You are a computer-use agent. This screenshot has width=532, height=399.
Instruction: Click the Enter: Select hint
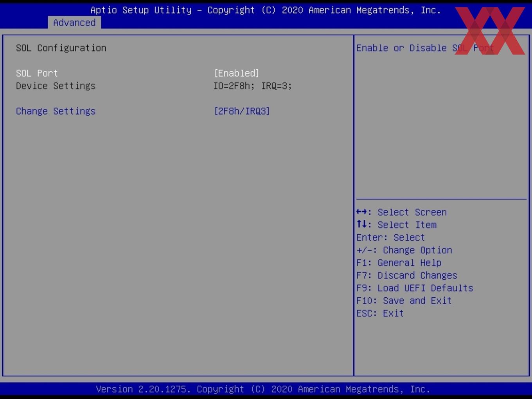point(390,237)
